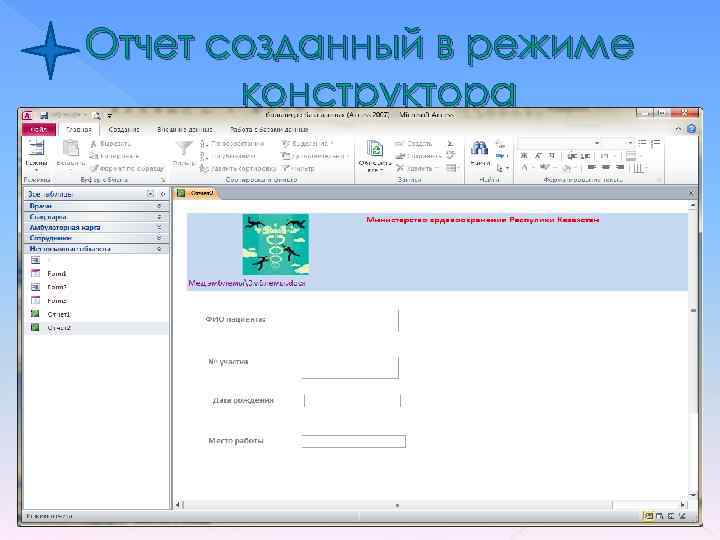Click the Refresh All (Обновить все) icon
The image size is (720, 540).
coord(375,149)
